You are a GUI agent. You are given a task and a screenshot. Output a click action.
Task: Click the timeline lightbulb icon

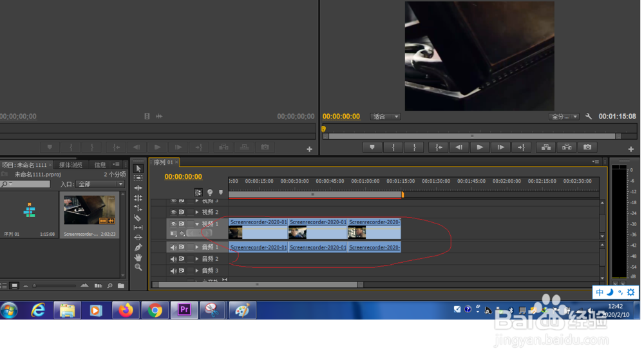[210, 193]
